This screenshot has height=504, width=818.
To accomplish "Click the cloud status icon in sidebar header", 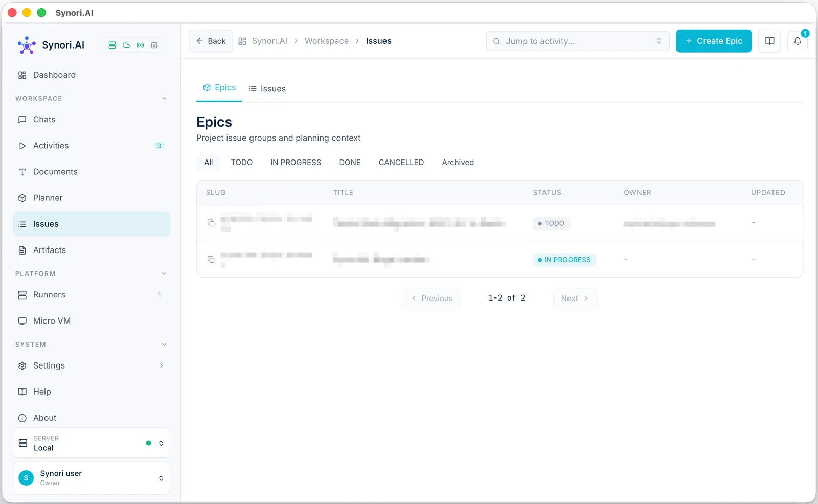I will point(126,45).
